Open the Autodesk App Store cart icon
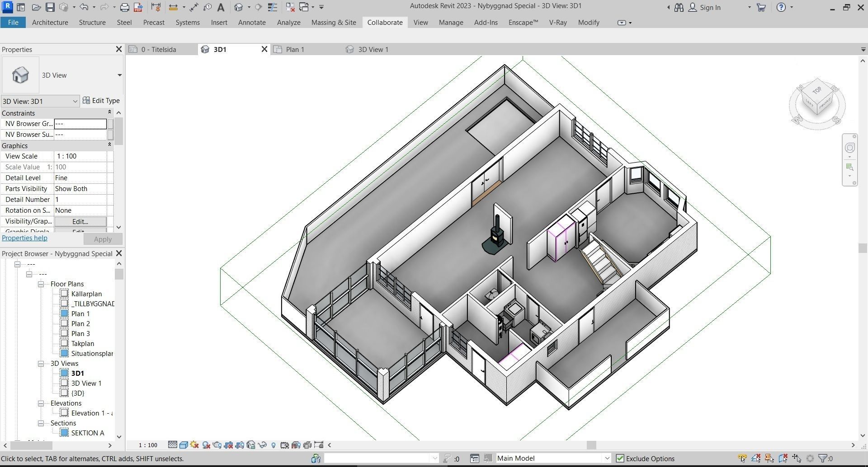This screenshot has height=467, width=868. (761, 7)
